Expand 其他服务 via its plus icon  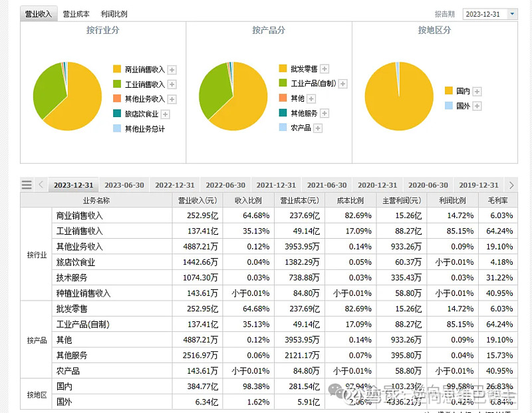click(324, 112)
